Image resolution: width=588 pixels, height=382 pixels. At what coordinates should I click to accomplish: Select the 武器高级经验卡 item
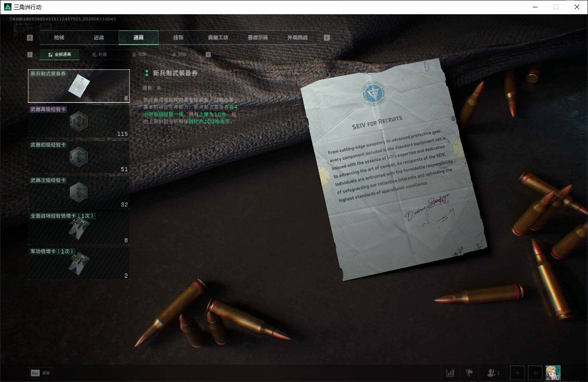click(79, 122)
